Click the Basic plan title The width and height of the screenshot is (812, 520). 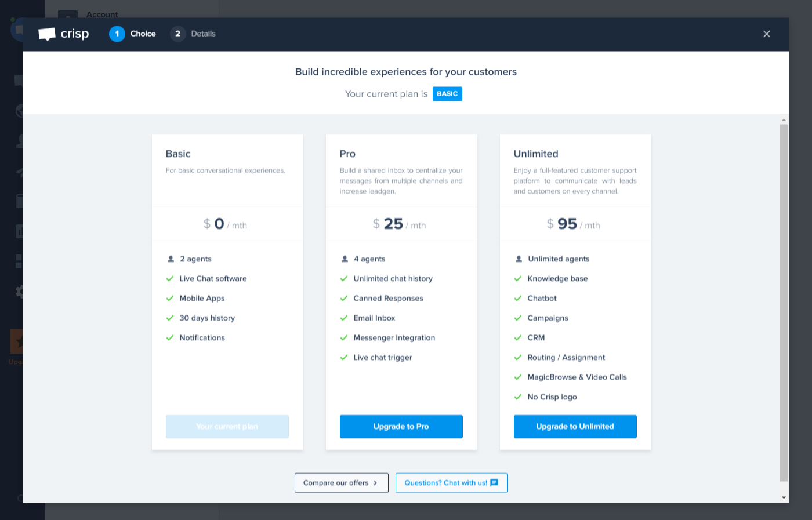[x=178, y=154]
